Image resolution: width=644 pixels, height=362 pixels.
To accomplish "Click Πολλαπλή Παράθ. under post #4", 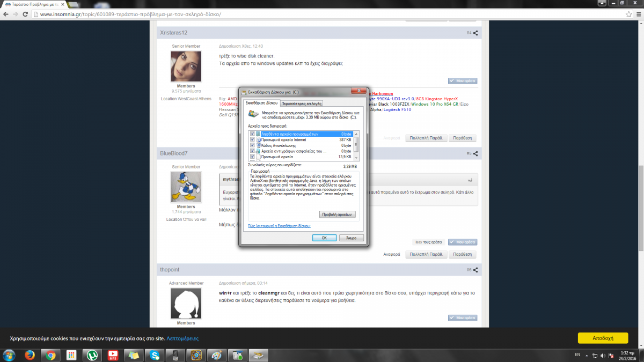I will pos(426,138).
